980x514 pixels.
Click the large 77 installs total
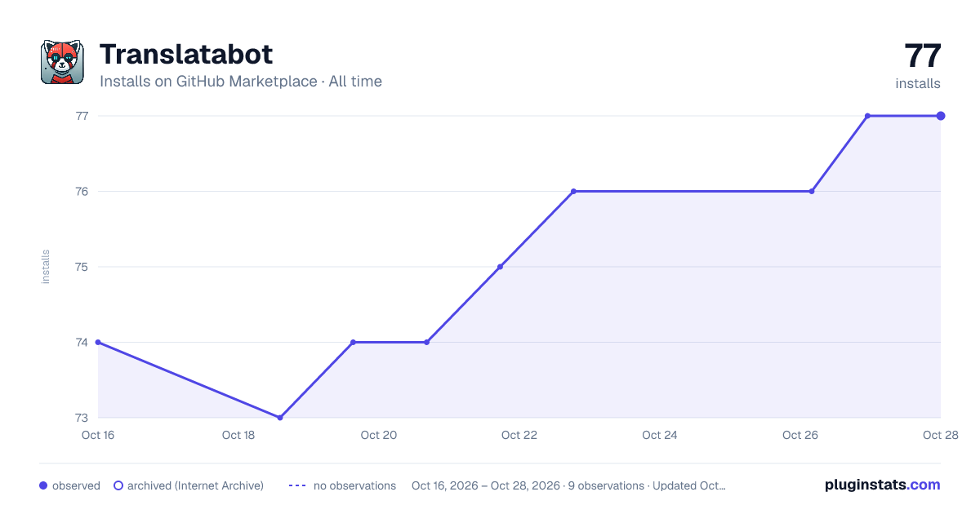(923, 56)
